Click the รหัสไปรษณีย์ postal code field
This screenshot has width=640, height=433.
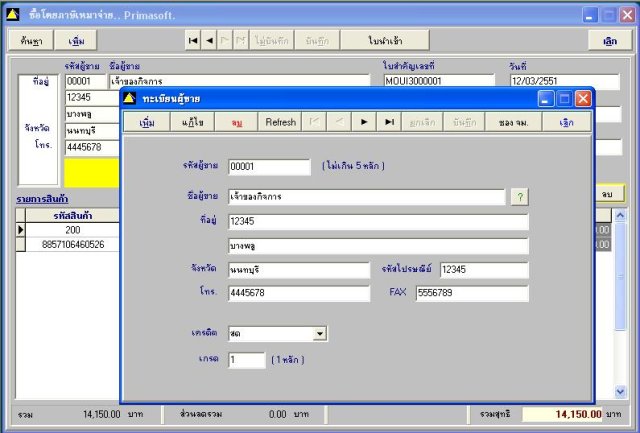click(x=484, y=270)
